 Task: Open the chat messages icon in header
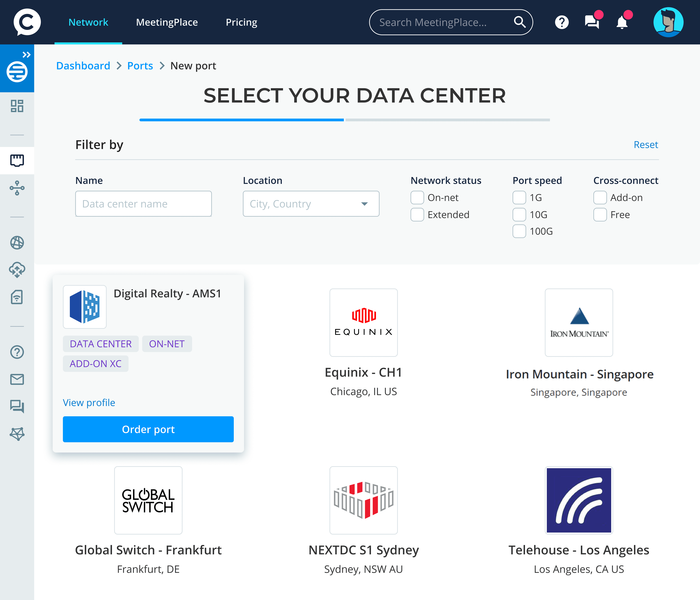click(x=592, y=23)
